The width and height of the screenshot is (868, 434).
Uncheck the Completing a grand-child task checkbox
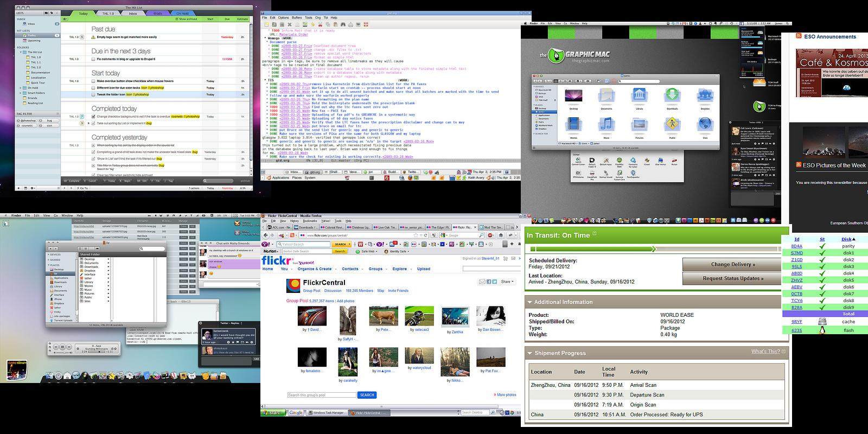tap(93, 152)
